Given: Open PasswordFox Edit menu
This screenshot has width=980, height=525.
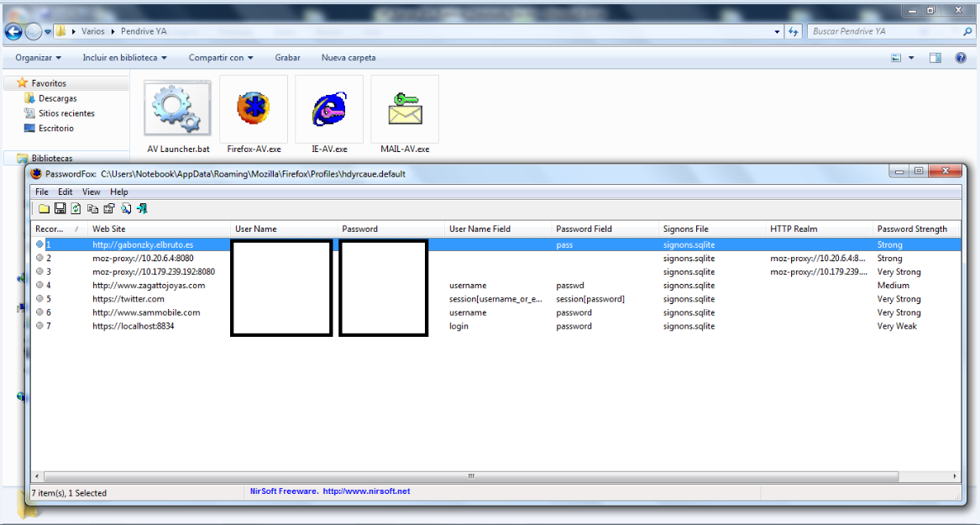Looking at the screenshot, I should tap(65, 192).
